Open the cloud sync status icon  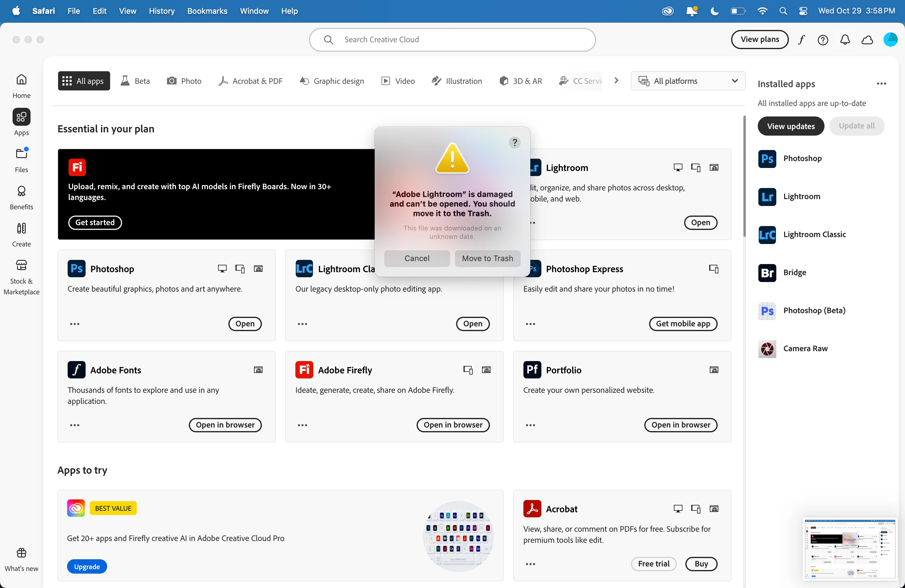point(867,40)
